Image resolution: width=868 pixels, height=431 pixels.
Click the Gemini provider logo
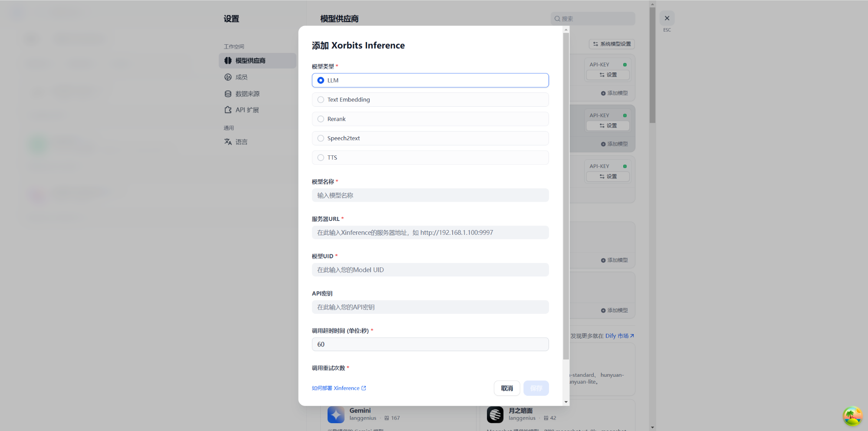click(x=336, y=415)
